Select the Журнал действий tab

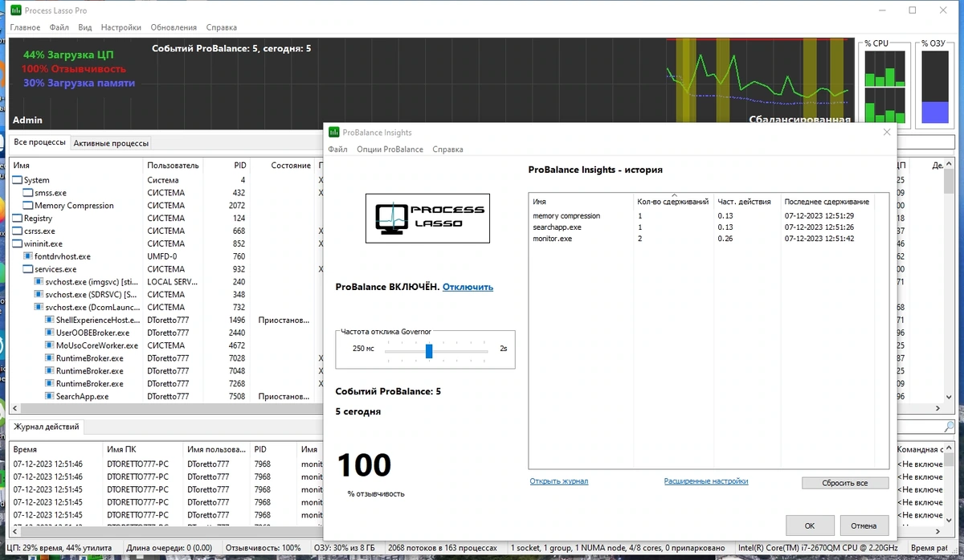[x=46, y=427]
